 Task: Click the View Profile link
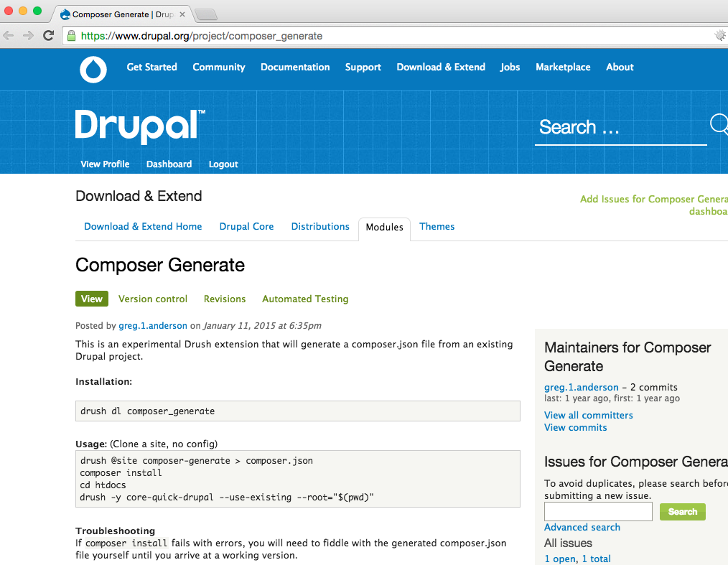coord(105,164)
